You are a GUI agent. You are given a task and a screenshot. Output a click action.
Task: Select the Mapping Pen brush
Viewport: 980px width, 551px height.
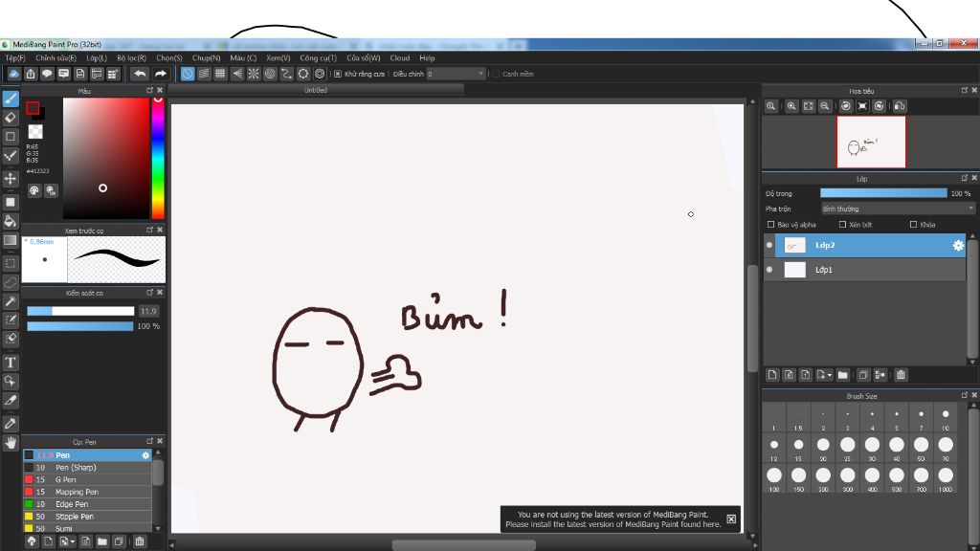(87, 493)
